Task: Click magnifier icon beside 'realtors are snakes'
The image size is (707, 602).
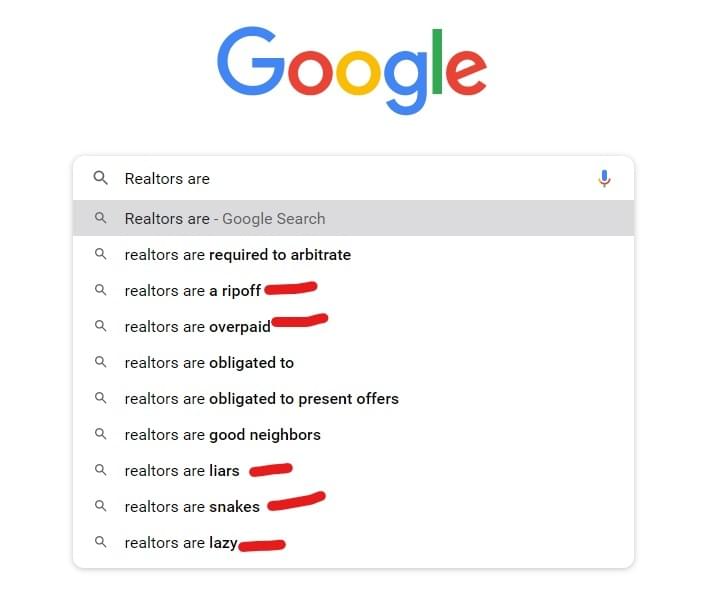Action: coord(101,506)
